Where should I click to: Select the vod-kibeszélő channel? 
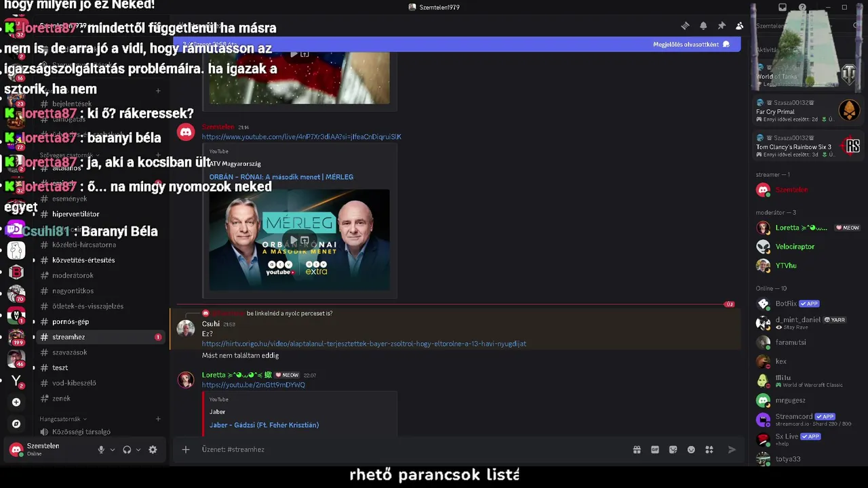[x=100, y=383]
